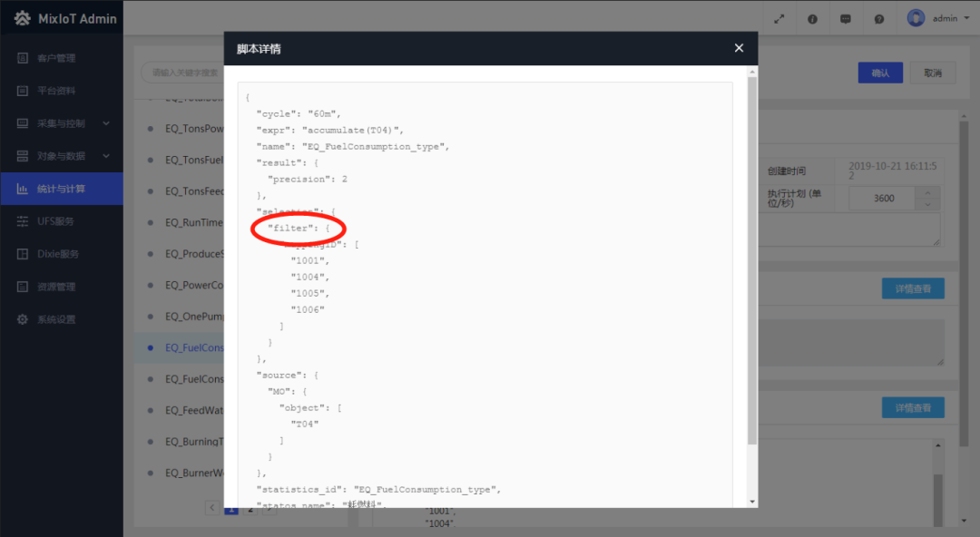Click the help question mark icon
The height and width of the screenshot is (537, 980).
point(879,18)
